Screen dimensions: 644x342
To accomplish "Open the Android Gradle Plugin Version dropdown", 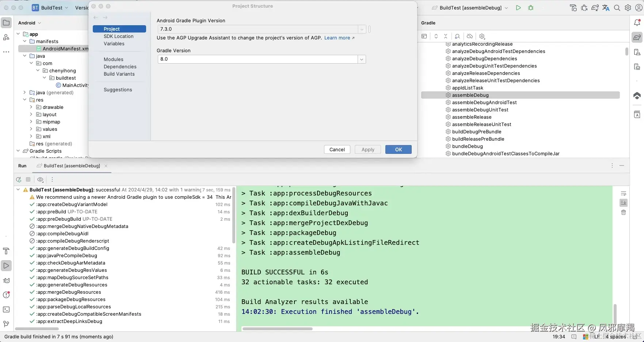I will click(x=362, y=29).
